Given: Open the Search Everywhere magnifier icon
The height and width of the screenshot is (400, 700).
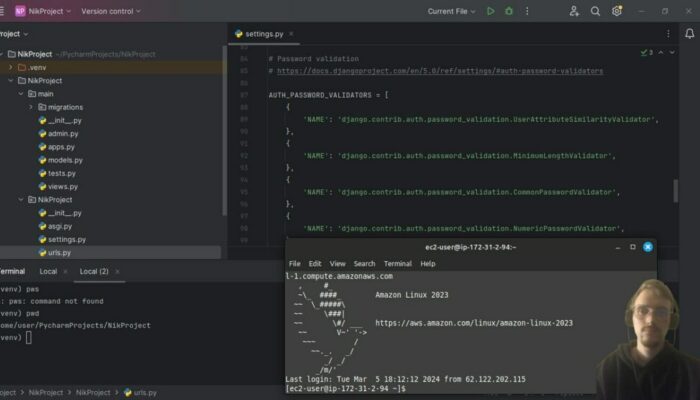Looking at the screenshot, I should tap(595, 11).
